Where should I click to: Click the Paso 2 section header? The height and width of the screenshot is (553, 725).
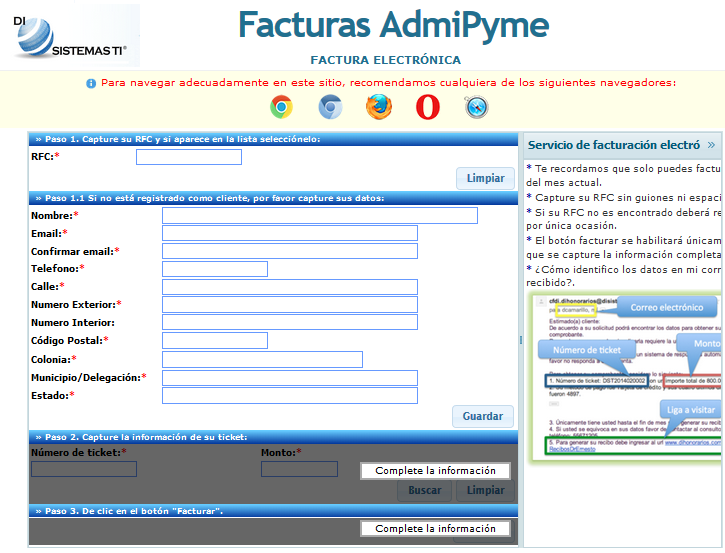(273, 437)
